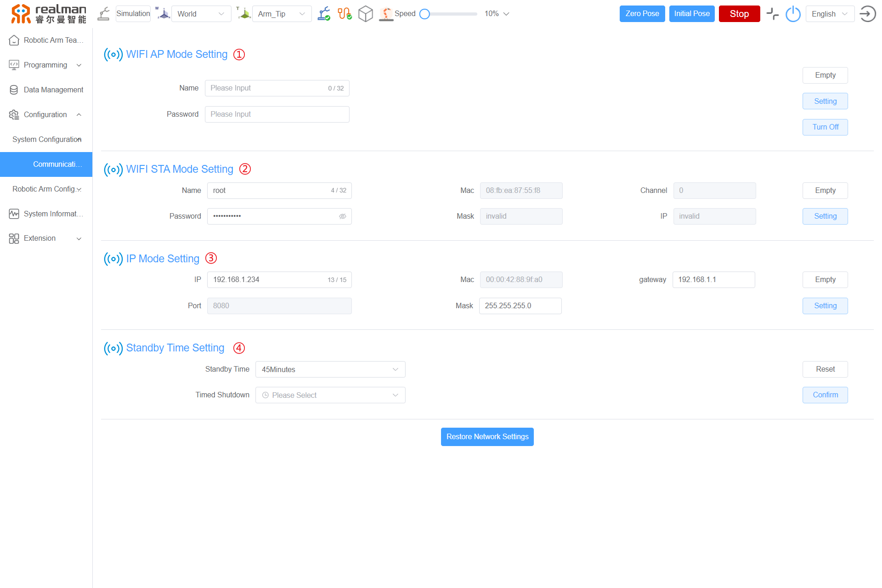882x588 pixels.
Task: Click the Restore Network Settings button
Action: [487, 437]
